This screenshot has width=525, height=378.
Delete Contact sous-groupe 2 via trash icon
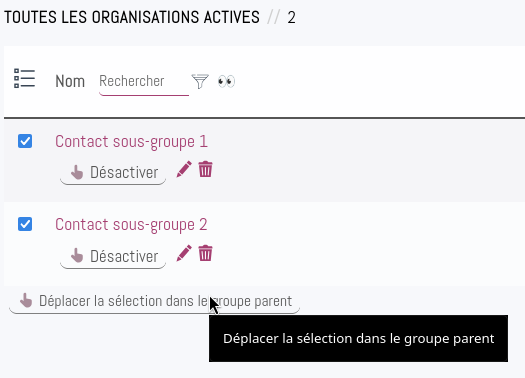coord(205,253)
